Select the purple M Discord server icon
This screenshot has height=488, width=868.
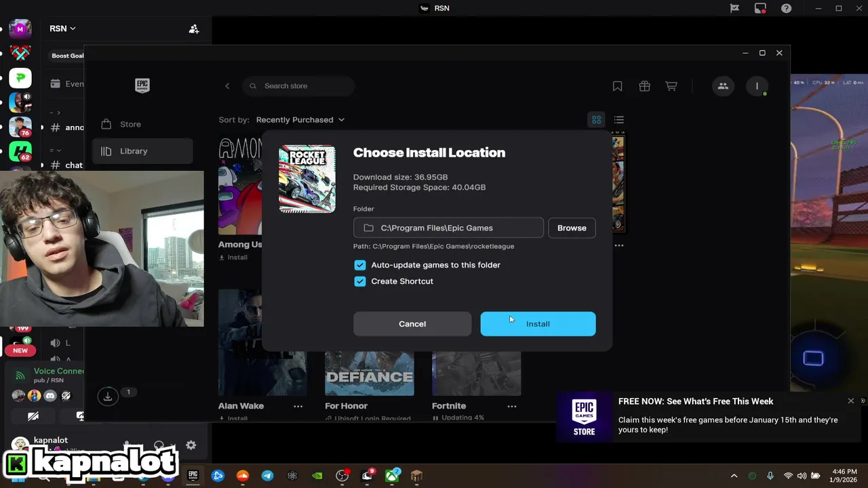[x=20, y=29]
